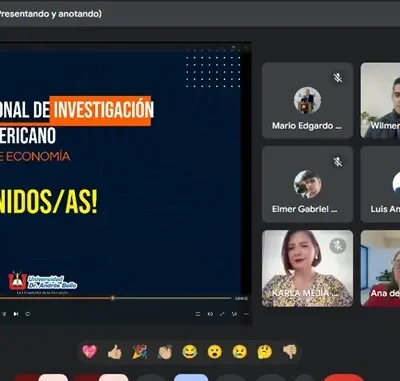Screen dimensions: 400x381
Task: Click muted microphone badge on Karla Mejía video
Action: [x=338, y=246]
